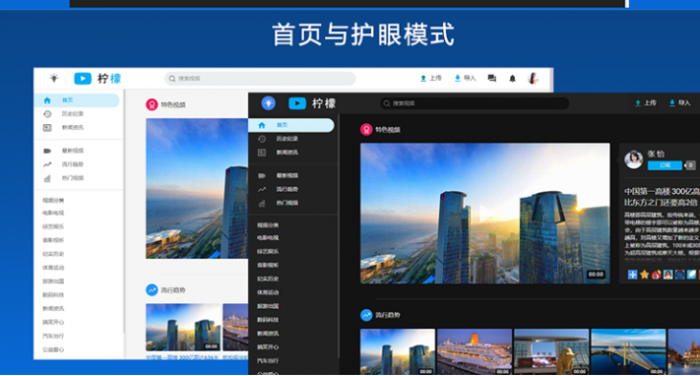Click the pink 特色视频 badge in light window
700x376 pixels.
click(152, 104)
